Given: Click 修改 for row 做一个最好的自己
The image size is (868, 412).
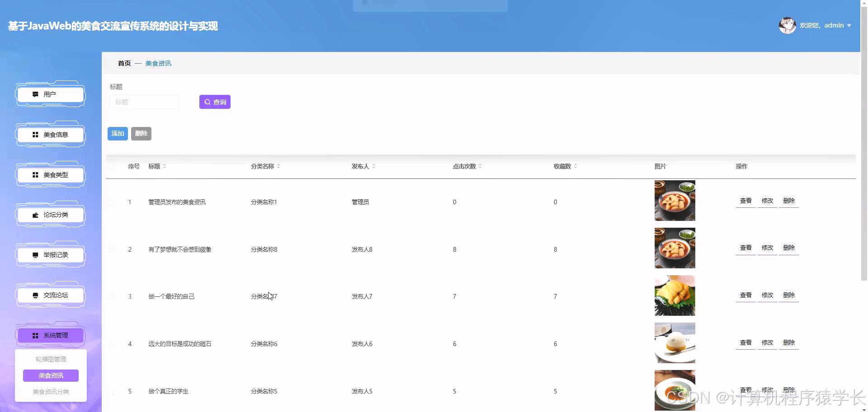Looking at the screenshot, I should (767, 295).
